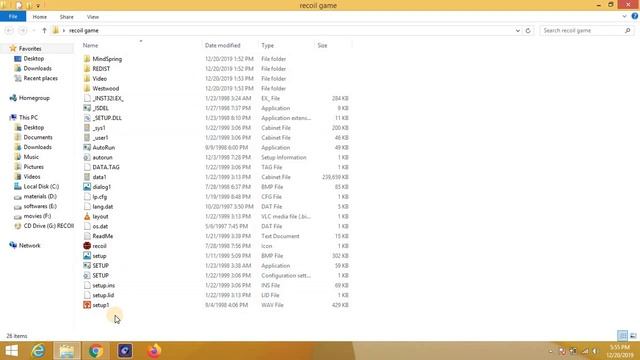This screenshot has width=640, height=360.
Task: Select the _SETUP.DLL file icon
Action: tap(87, 118)
